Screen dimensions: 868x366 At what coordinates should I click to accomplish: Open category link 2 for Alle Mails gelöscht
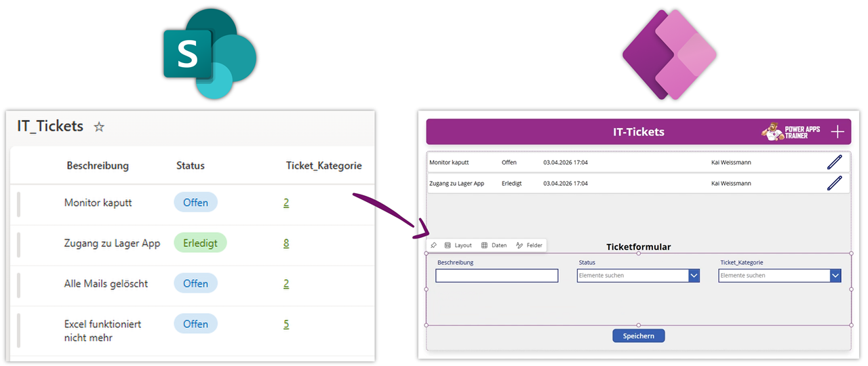286,283
